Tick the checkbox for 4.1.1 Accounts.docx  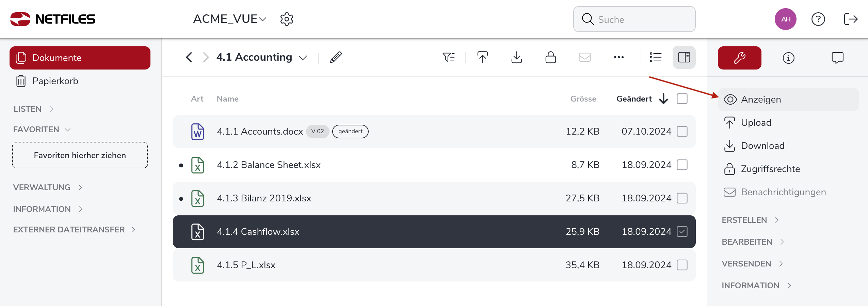point(682,132)
